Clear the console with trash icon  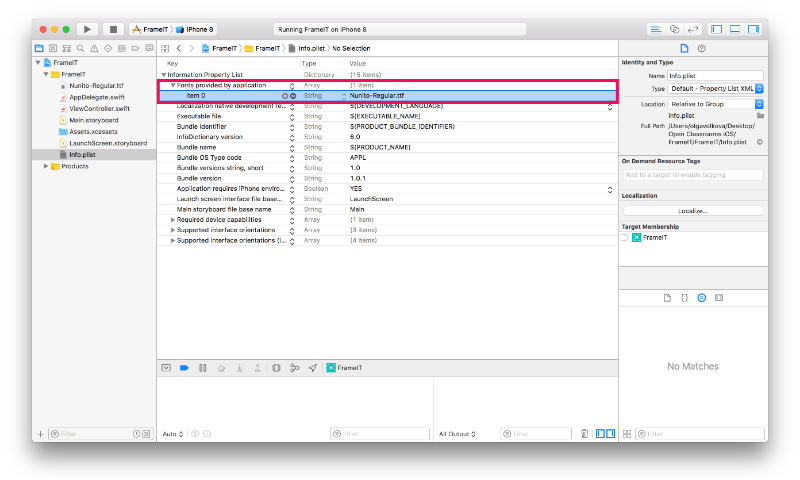click(585, 434)
